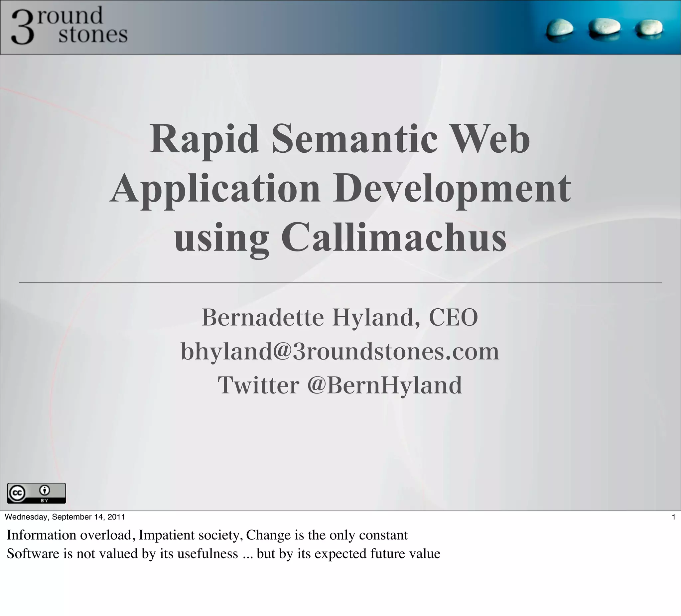This screenshot has height=616, width=681.
Task: Click the attribution person icon in badge
Action: [x=45, y=490]
